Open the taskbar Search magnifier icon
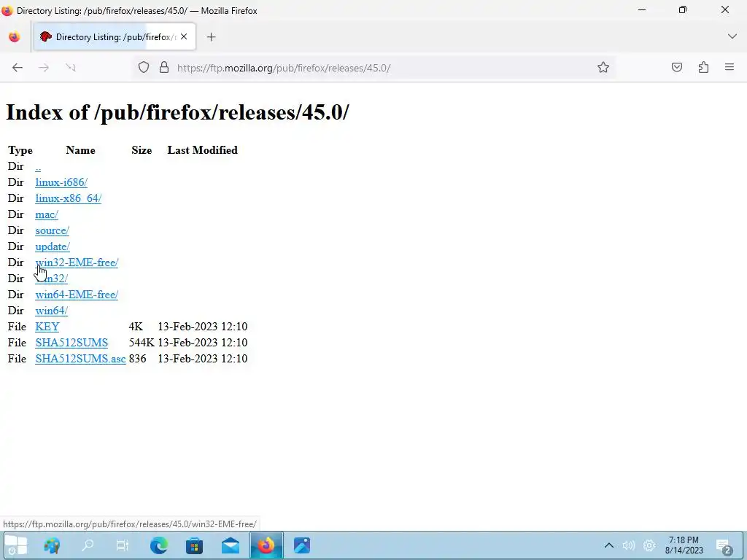Image resolution: width=747 pixels, height=560 pixels. pos(88,545)
